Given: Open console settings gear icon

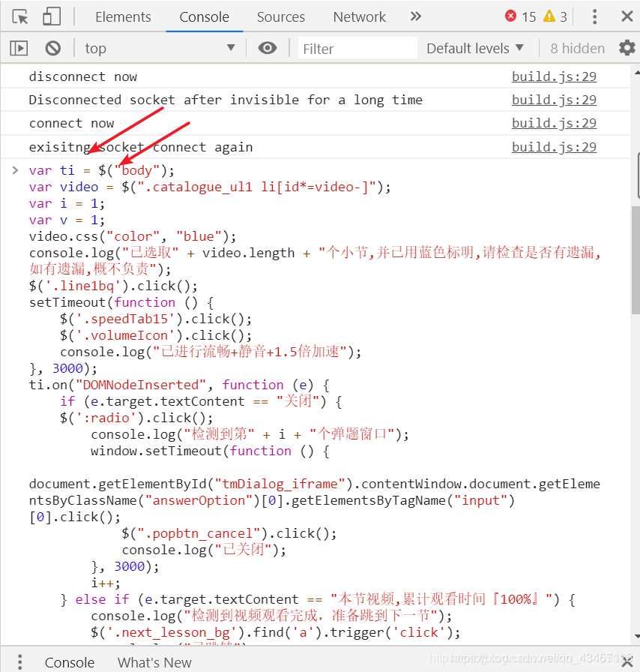Looking at the screenshot, I should point(627,48).
